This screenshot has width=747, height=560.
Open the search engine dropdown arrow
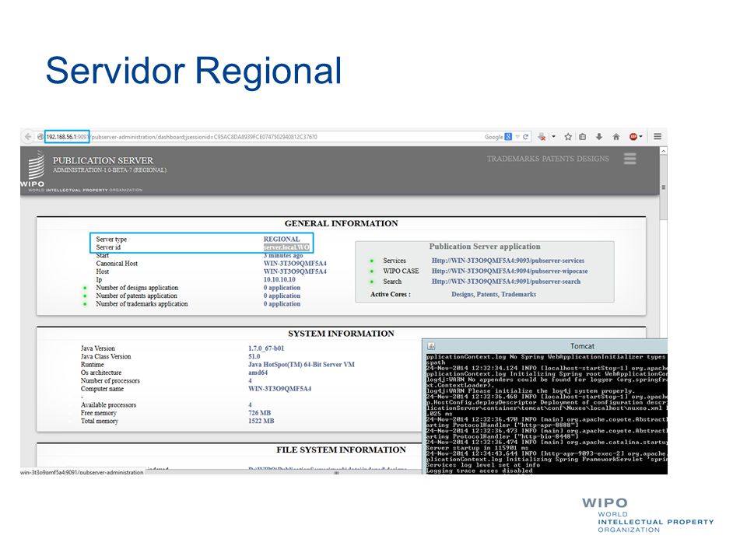[517, 137]
